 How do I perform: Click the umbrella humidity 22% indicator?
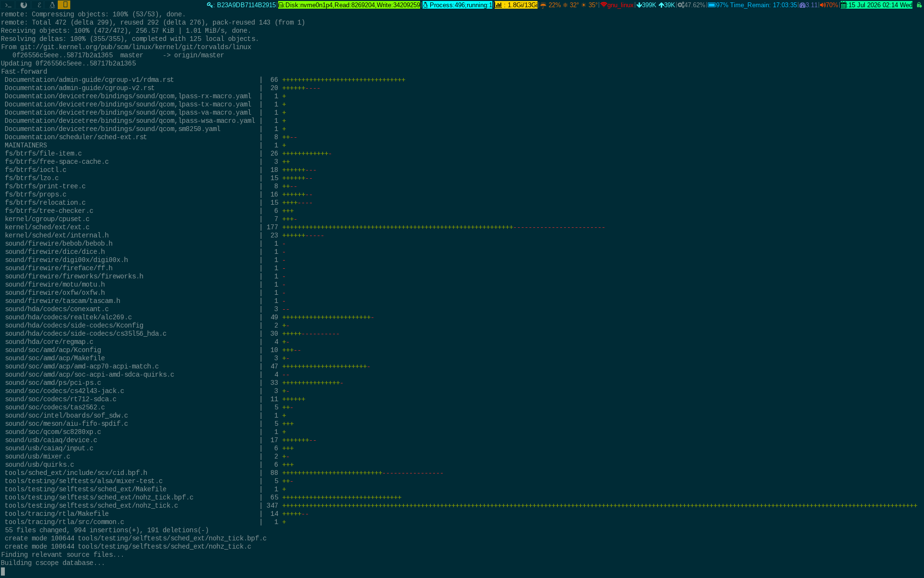(550, 5)
